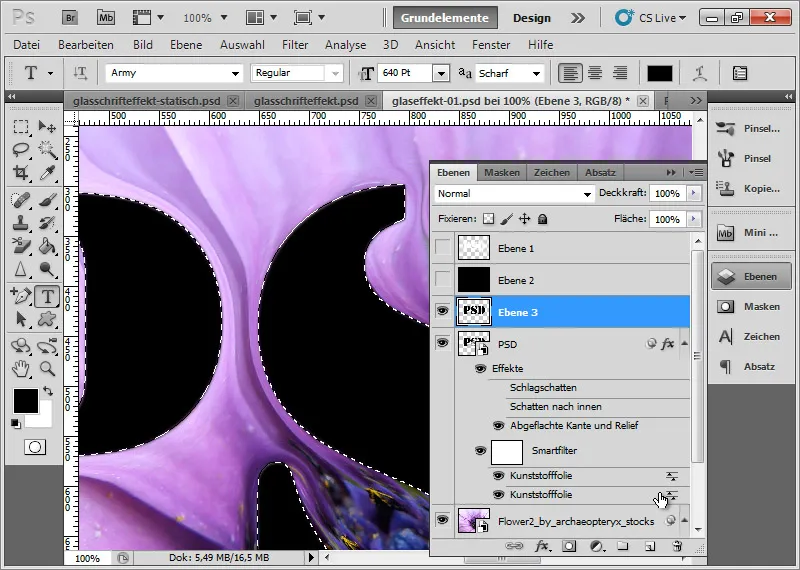Launch Mini Bridge from top bar

[106, 18]
